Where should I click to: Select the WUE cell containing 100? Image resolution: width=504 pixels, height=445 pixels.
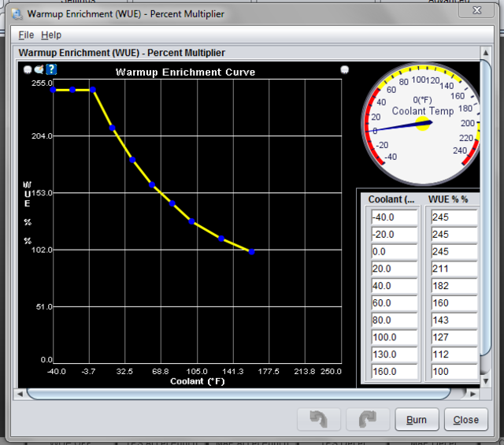454,372
